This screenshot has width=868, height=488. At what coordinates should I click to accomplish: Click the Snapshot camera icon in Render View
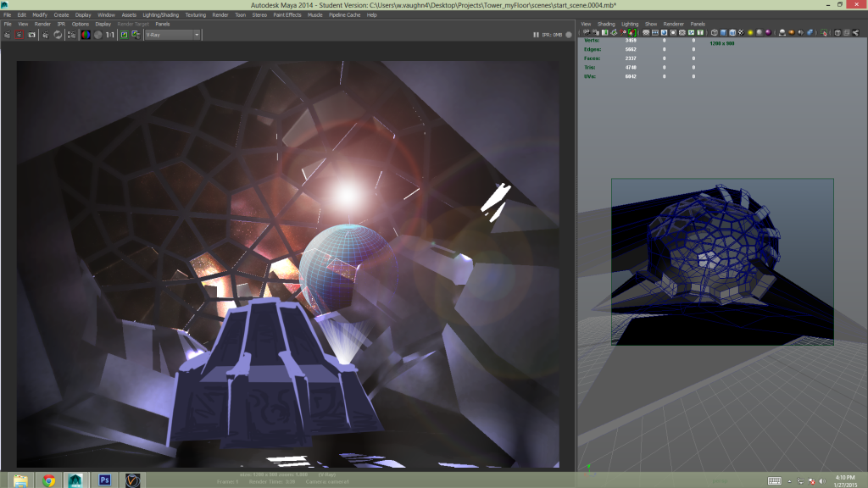[31, 34]
